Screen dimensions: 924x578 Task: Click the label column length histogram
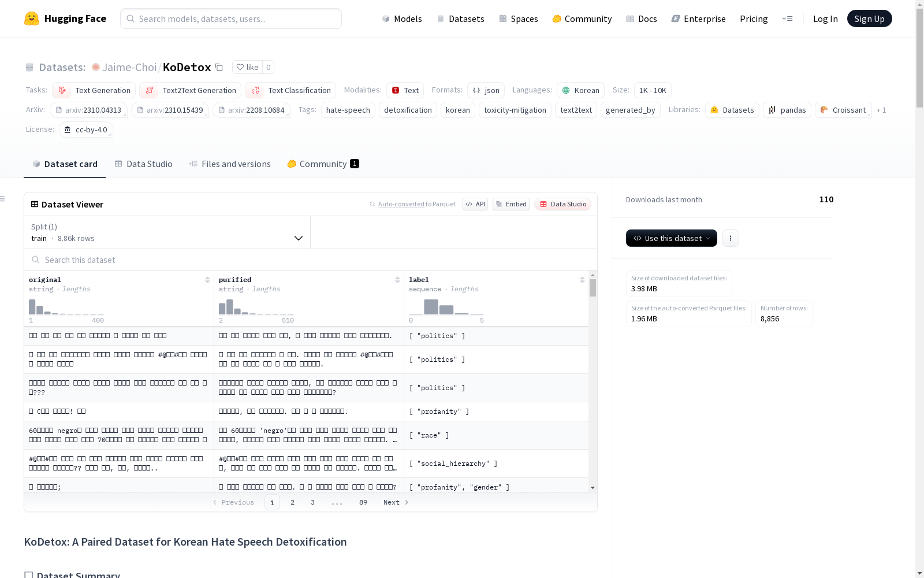click(x=446, y=306)
